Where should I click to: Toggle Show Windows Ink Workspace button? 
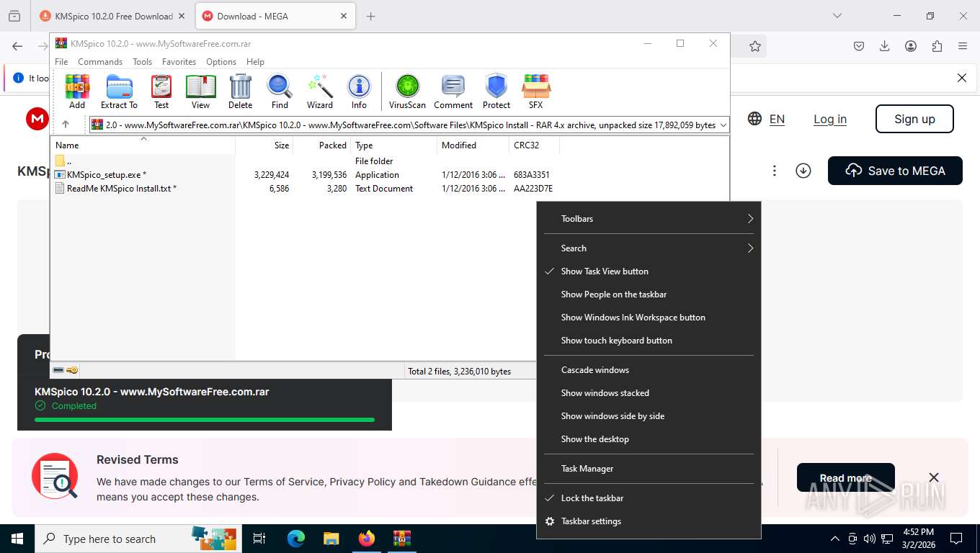pos(649,318)
